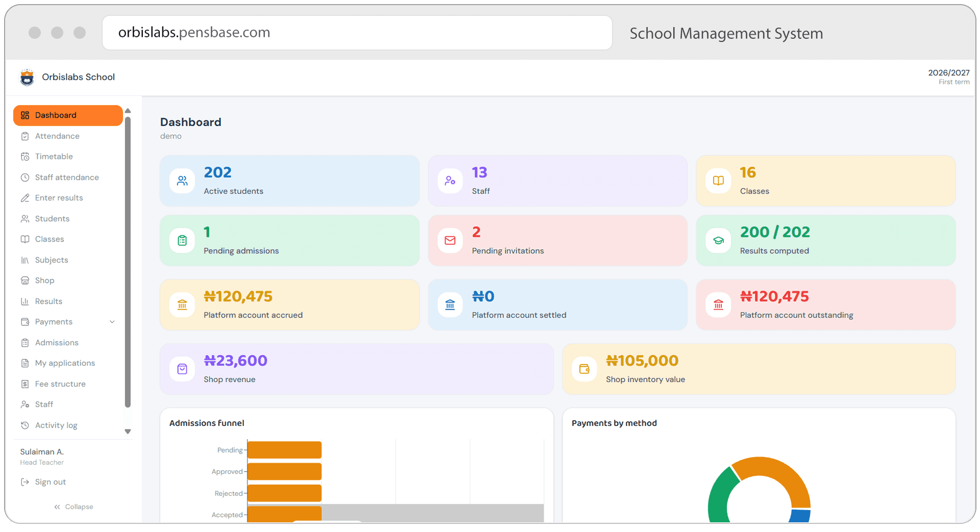
Task: Click the Platform account accrued bank icon
Action: tap(182, 305)
